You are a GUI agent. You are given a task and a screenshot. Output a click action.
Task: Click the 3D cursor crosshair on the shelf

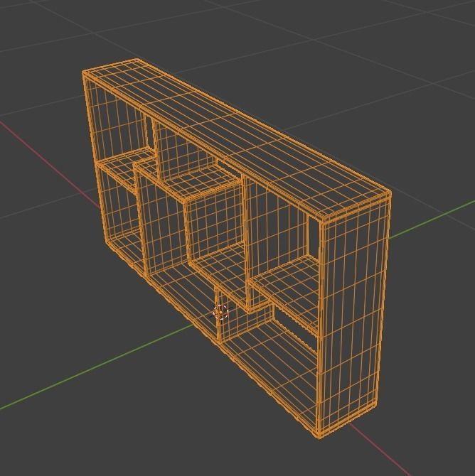point(220,312)
